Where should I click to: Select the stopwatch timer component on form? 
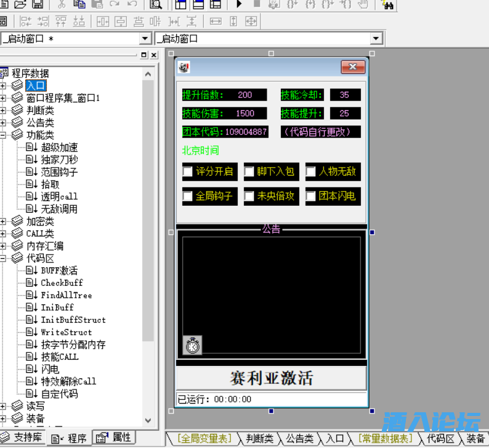click(192, 345)
